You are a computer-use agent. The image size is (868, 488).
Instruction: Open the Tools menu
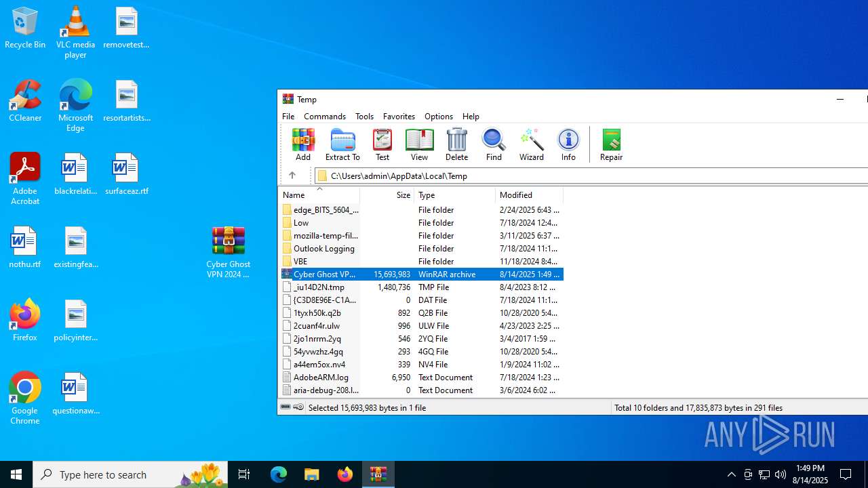pos(364,116)
